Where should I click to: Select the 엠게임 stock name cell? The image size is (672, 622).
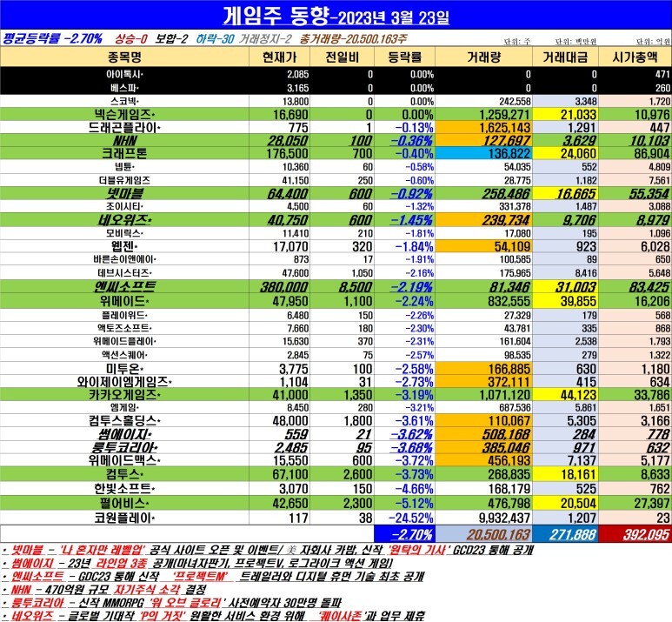point(124,407)
